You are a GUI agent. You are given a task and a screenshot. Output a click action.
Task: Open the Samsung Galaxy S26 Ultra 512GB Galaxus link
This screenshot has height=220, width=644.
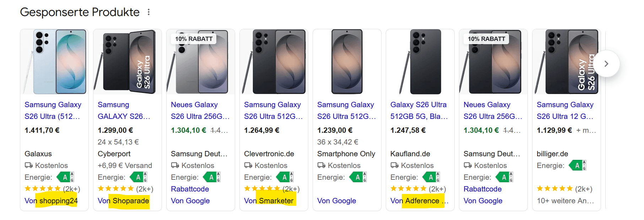tap(53, 110)
